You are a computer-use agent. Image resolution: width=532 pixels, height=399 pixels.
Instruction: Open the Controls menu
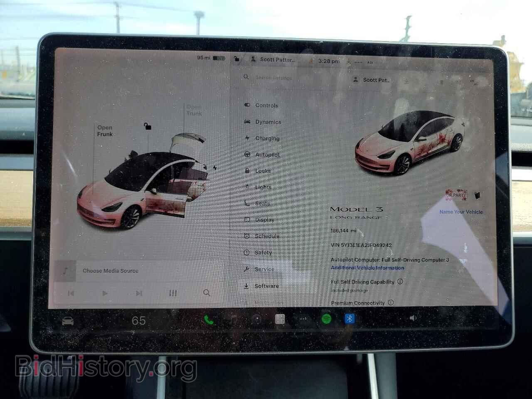[x=261, y=105]
